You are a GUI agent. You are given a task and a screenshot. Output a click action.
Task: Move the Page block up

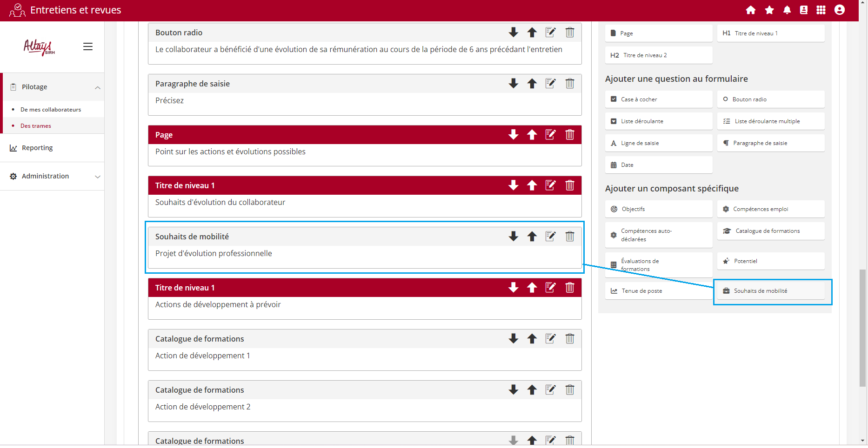pyautogui.click(x=532, y=135)
